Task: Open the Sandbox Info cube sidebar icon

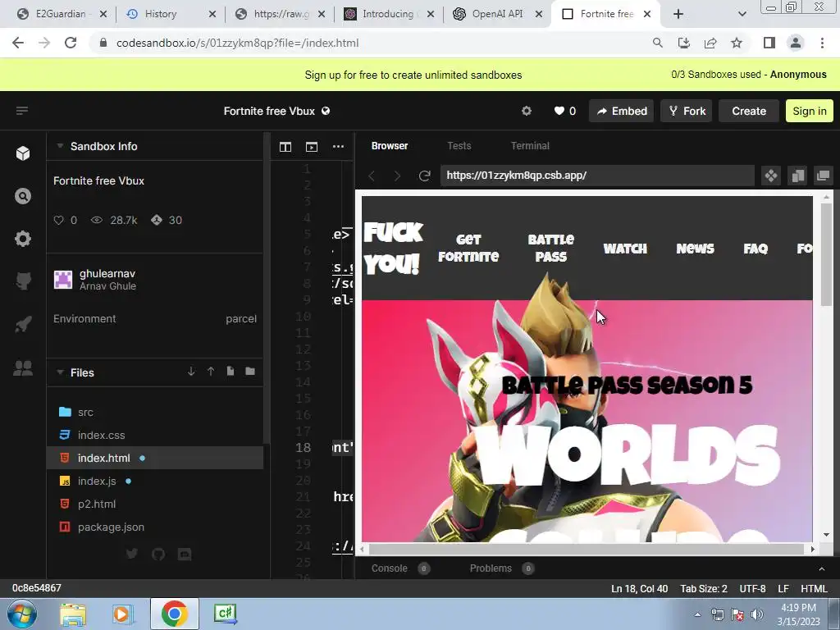Action: (22, 153)
